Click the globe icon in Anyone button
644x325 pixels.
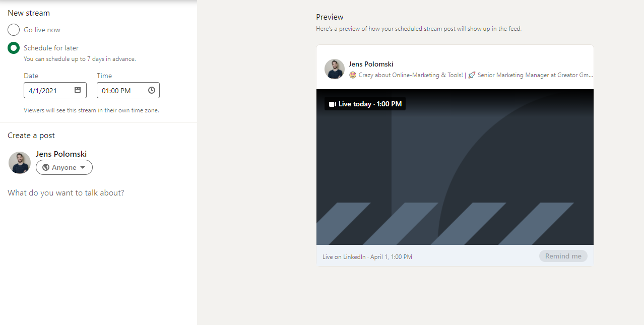46,167
